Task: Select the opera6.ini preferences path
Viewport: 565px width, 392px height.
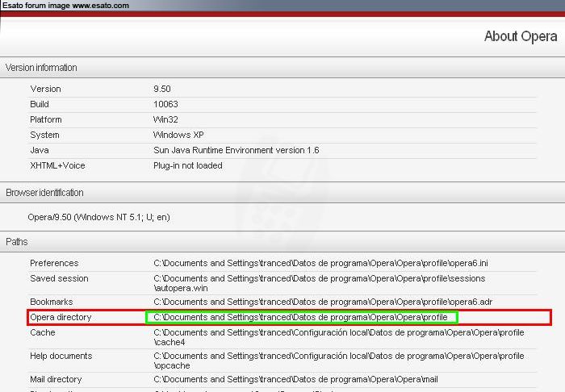Action: pyautogui.click(x=320, y=263)
